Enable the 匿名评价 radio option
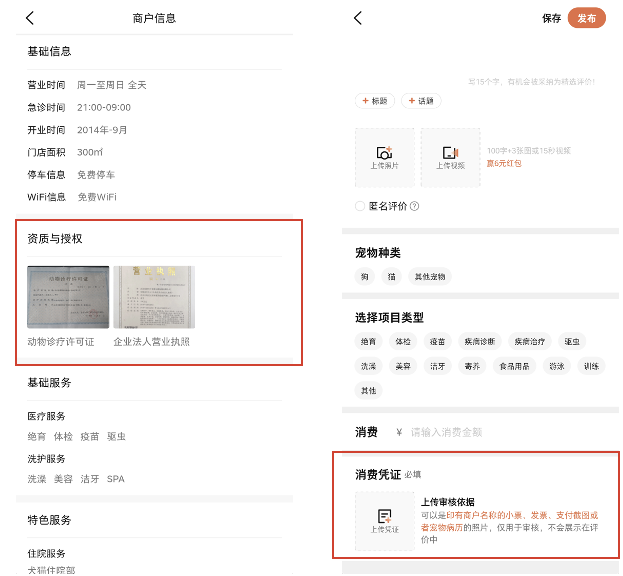Image resolution: width=623 pixels, height=576 pixels. click(361, 206)
